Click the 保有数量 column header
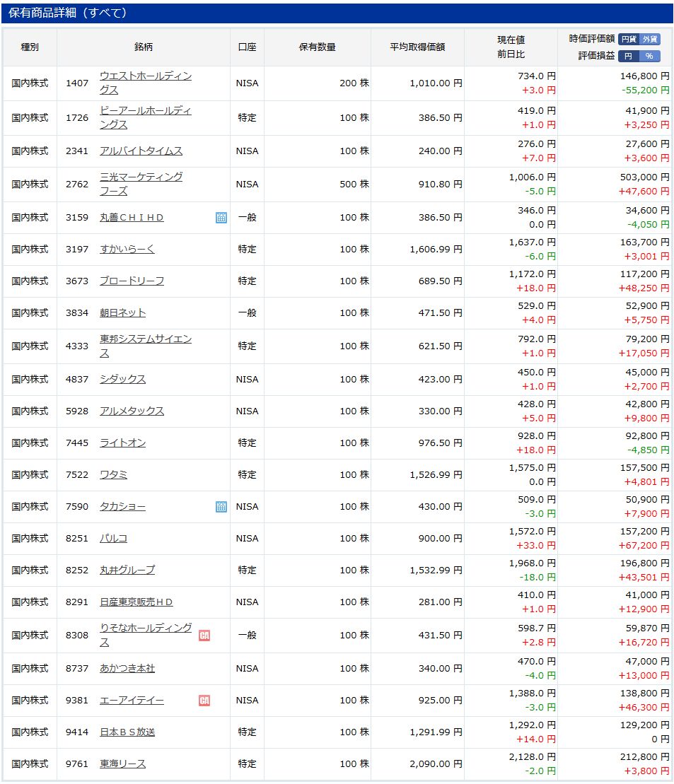The width and height of the screenshot is (674, 784). [318, 47]
